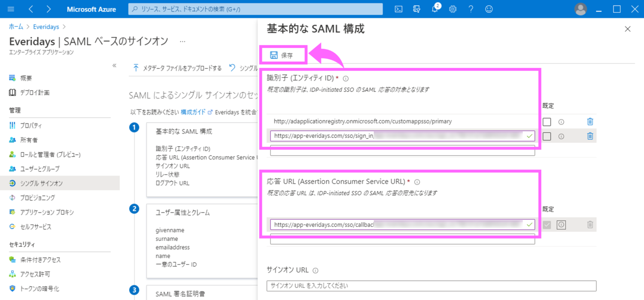This screenshot has height=300, width=644.
Task: Check 既定 box for adapplicationregistry identifier
Action: point(547,122)
